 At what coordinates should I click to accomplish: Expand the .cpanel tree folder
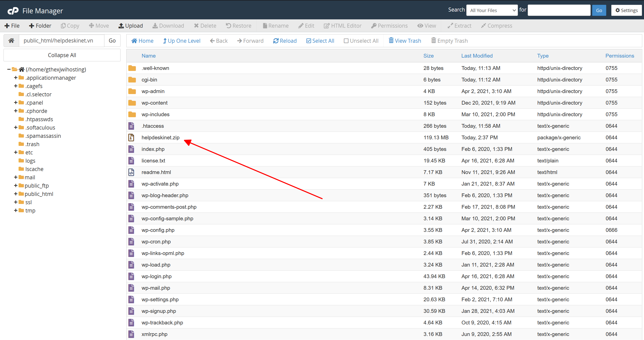[16, 103]
